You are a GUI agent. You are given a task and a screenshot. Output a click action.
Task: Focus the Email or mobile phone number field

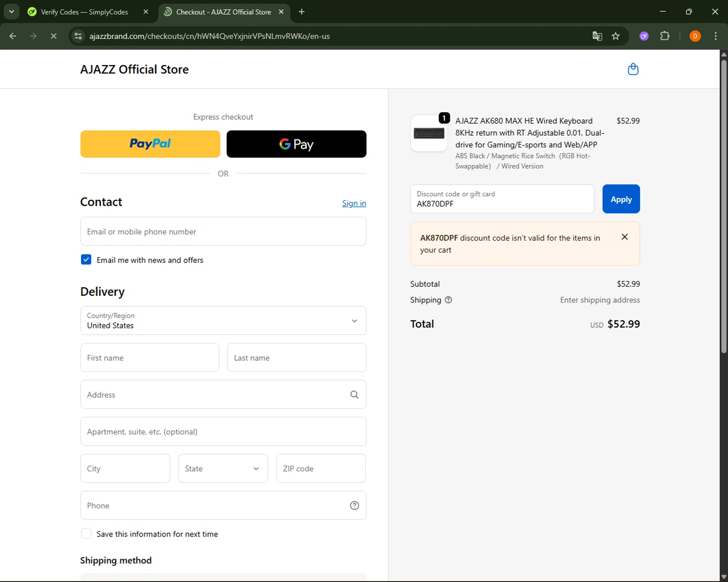tap(223, 231)
